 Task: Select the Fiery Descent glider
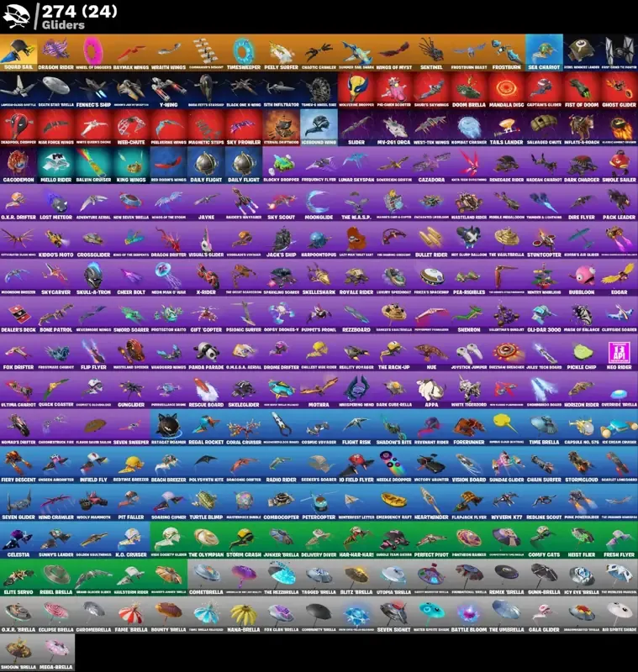(x=18, y=465)
